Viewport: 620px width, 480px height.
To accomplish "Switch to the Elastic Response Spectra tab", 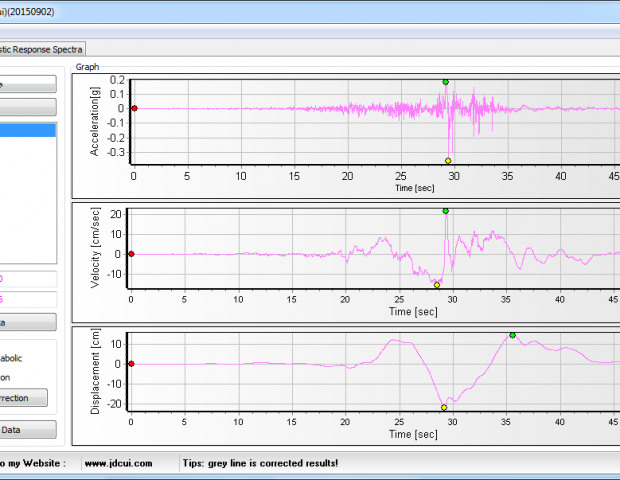I will pos(42,49).
